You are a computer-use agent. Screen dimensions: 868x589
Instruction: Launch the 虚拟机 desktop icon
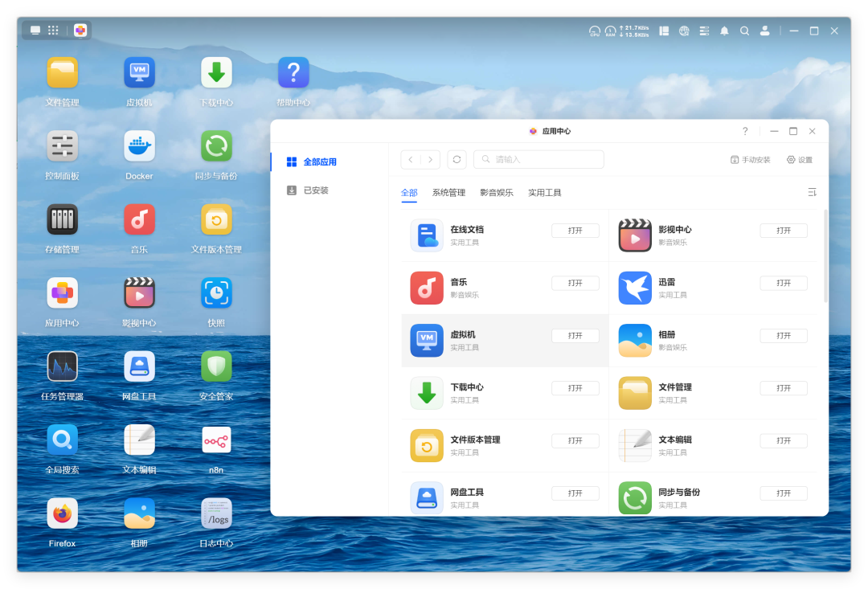[x=139, y=72]
